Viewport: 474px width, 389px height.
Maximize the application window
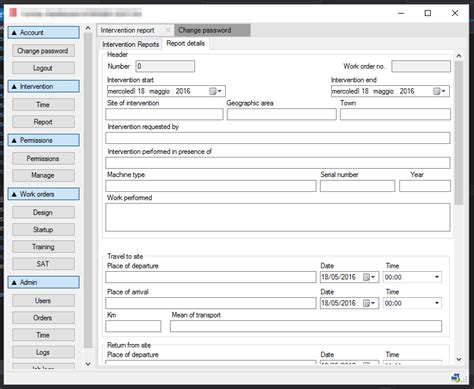point(428,13)
